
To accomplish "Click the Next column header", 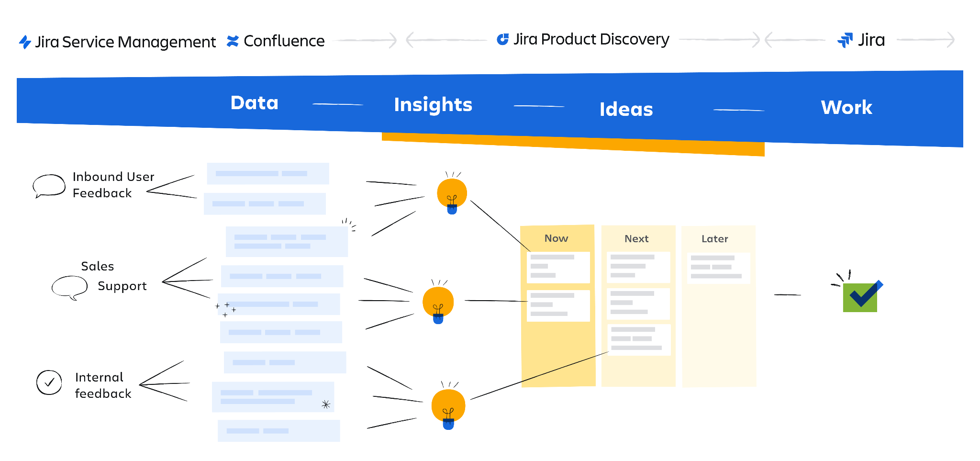I will 636,239.
